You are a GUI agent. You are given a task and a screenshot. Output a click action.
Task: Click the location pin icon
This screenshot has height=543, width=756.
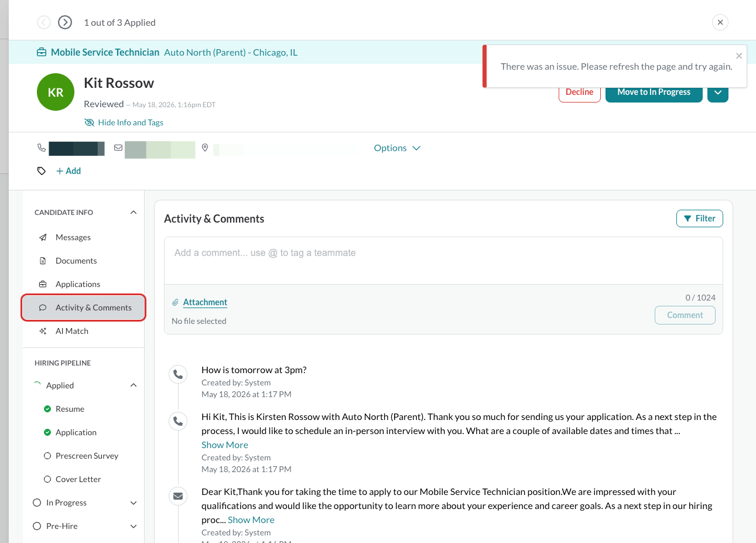click(205, 148)
